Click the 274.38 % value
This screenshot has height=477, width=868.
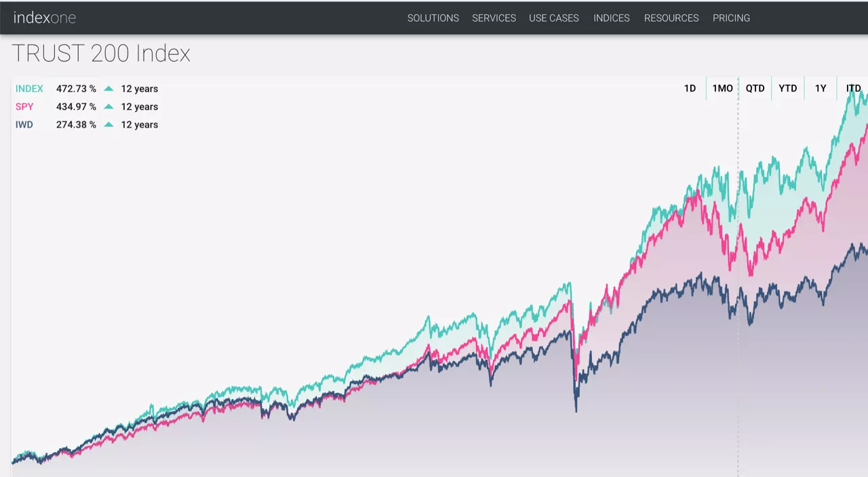pos(76,125)
